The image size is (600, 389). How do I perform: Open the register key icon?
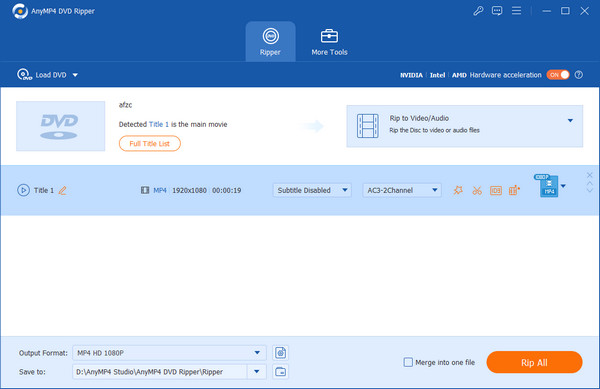point(478,11)
